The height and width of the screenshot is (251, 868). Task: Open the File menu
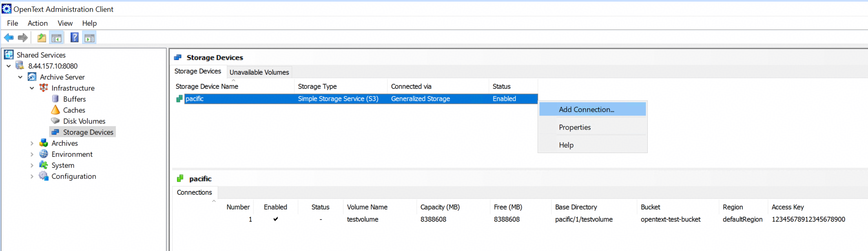pos(13,23)
